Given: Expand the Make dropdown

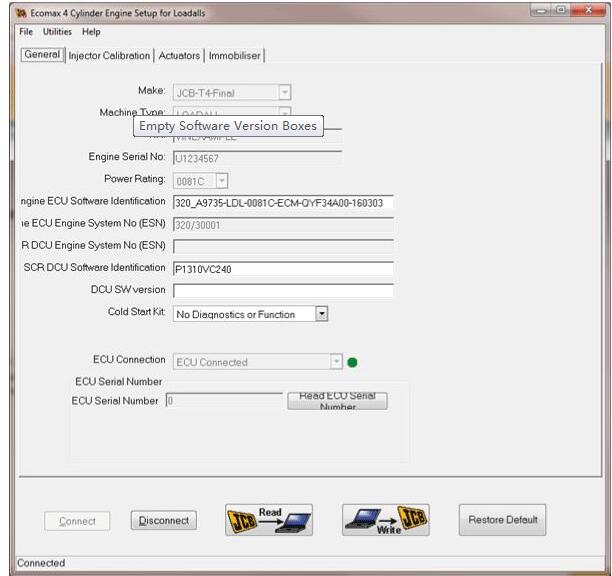Looking at the screenshot, I should pos(285,93).
